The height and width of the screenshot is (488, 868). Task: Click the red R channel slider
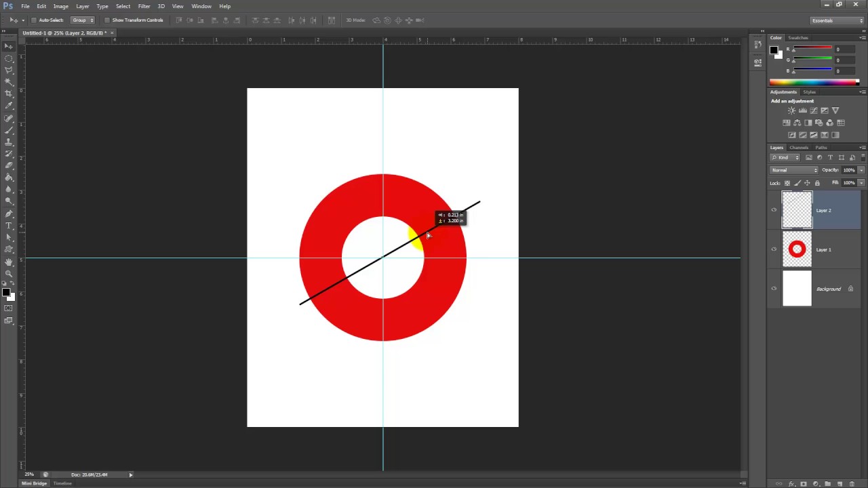(812, 49)
